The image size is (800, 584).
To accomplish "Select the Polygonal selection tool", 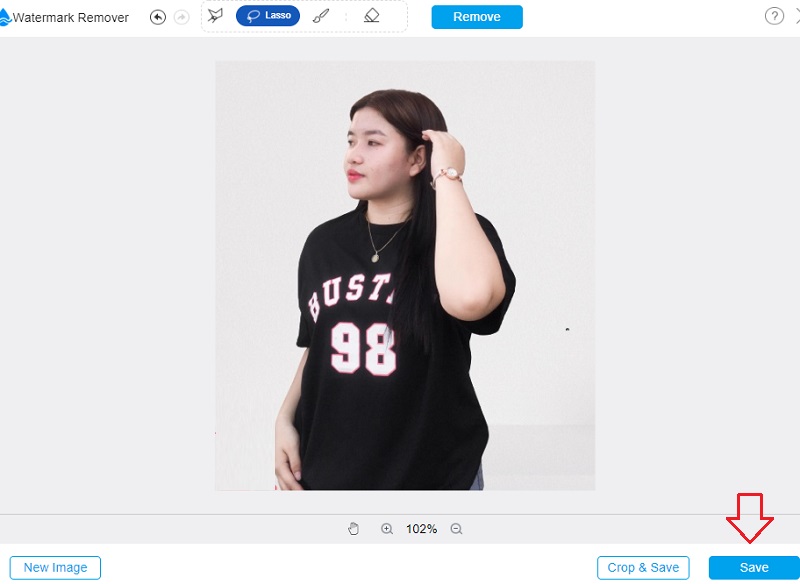I will pyautogui.click(x=215, y=16).
